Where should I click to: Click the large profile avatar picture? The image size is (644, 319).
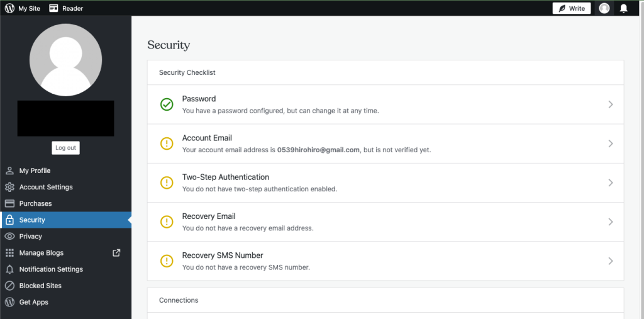coord(65,60)
